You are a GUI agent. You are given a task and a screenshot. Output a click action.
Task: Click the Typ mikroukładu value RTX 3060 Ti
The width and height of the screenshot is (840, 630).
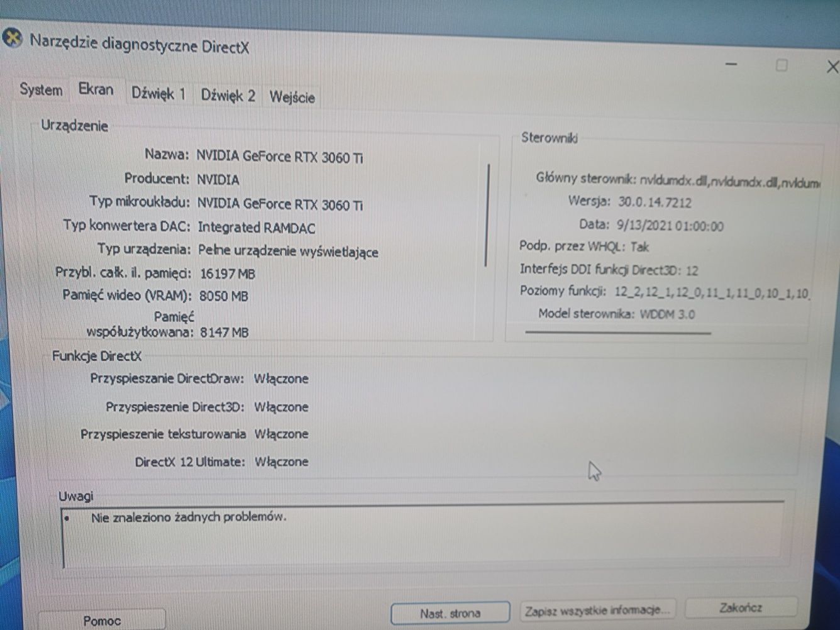280,204
